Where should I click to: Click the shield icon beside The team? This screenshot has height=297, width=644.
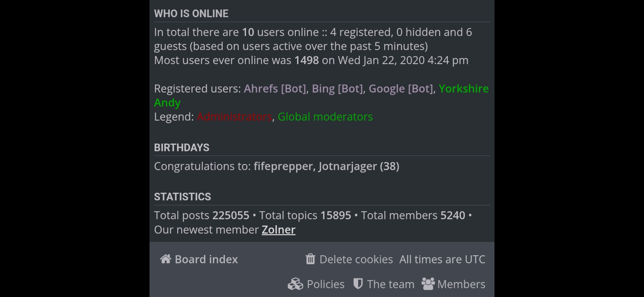click(358, 284)
